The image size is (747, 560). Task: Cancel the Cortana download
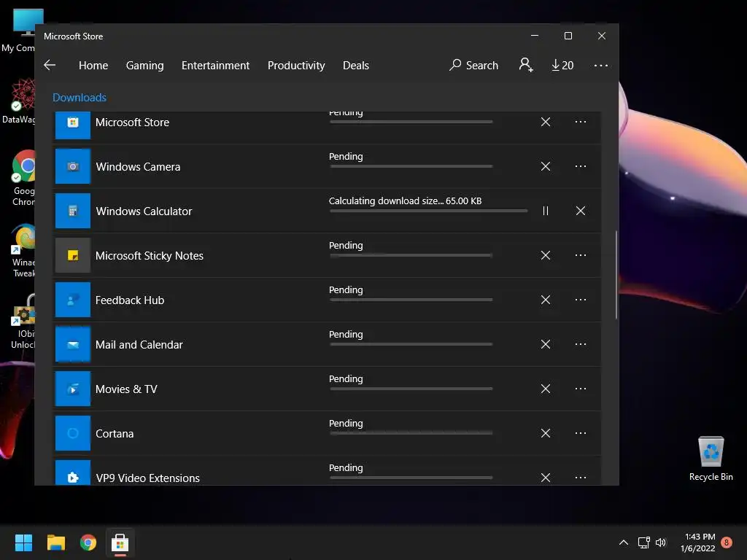click(x=546, y=433)
